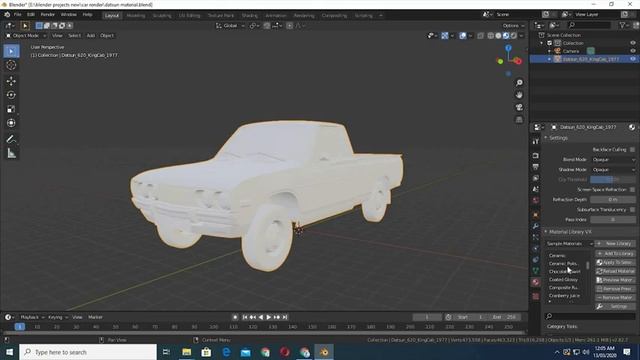Toggle the Collection visibility eye

[633, 43]
